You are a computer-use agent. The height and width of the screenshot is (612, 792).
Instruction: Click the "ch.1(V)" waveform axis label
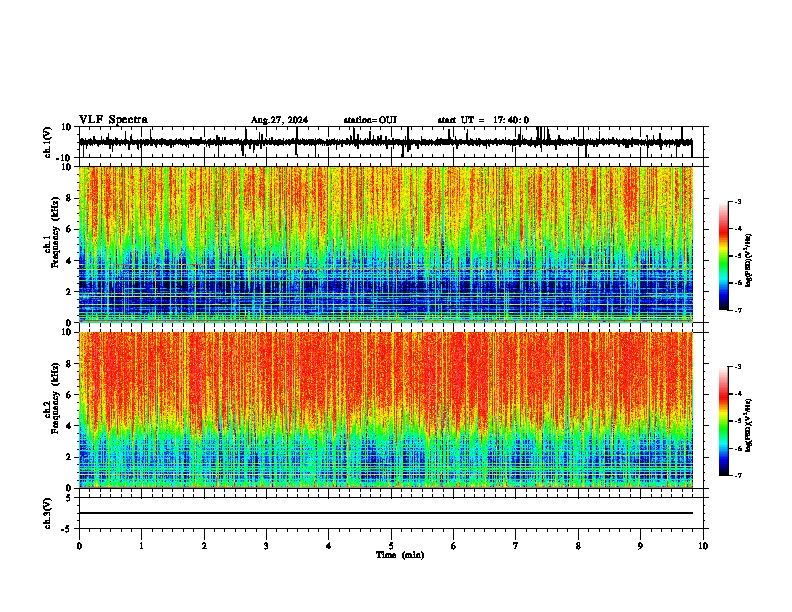pos(48,142)
